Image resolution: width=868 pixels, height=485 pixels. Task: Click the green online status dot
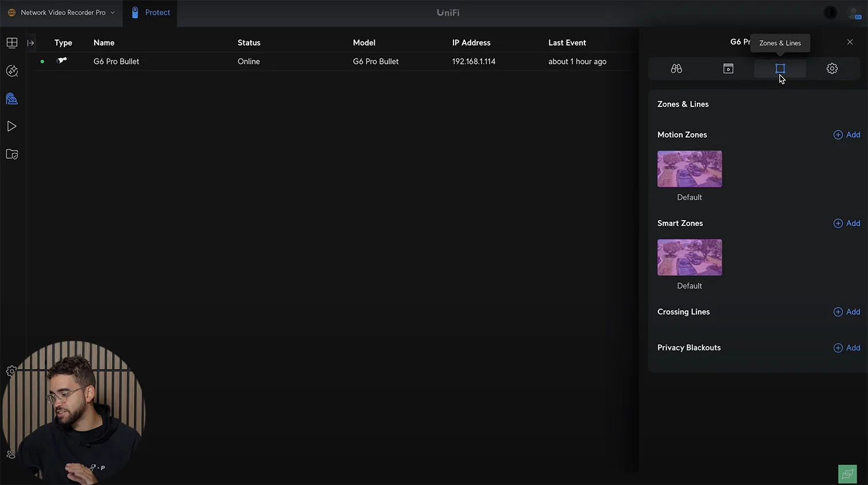[x=42, y=61]
